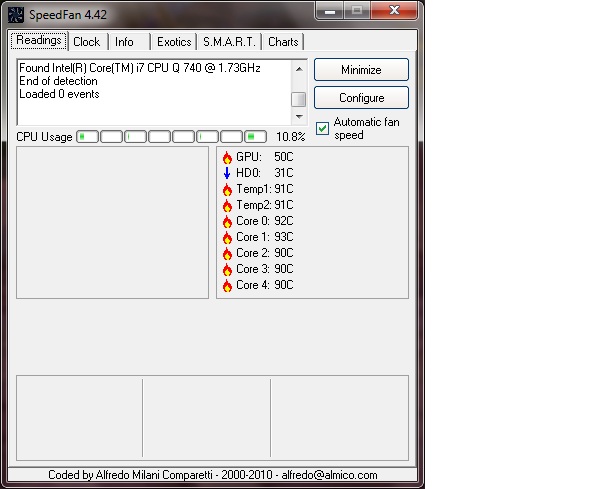Switch to the Clock tab
Viewport: 614px width, 489px height.
87,42
